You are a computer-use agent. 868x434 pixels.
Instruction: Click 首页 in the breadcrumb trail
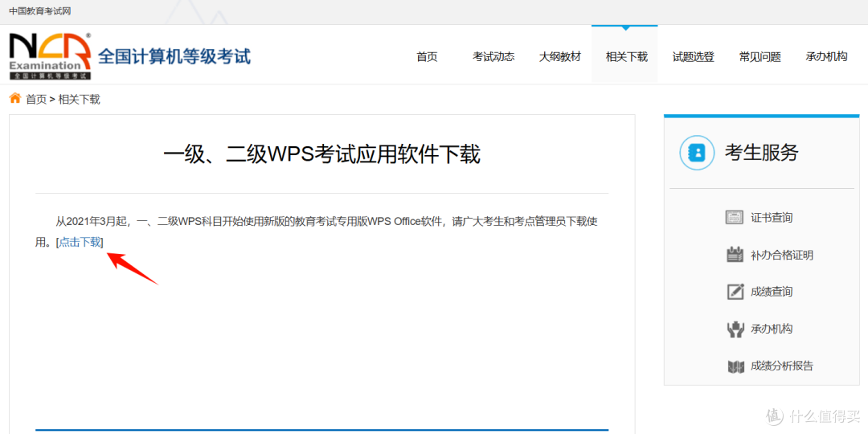tap(36, 100)
